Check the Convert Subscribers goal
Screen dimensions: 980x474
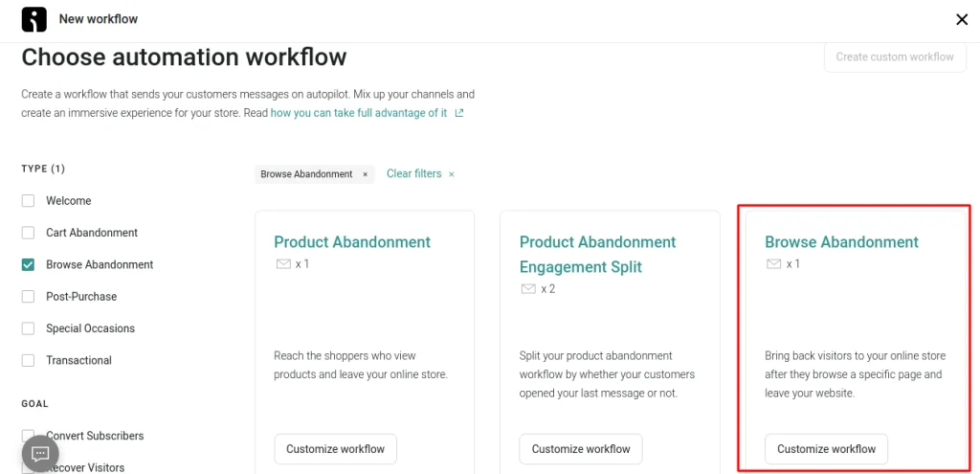(28, 436)
